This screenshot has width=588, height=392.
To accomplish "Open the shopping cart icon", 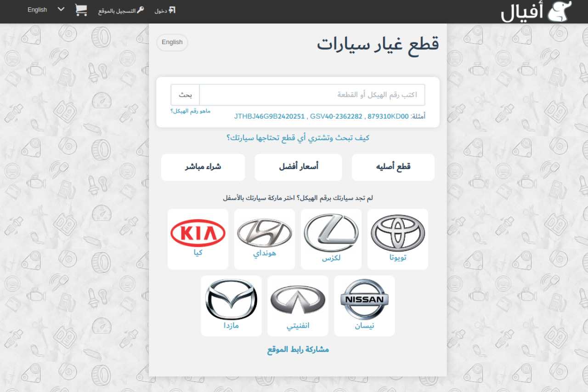I will pos(81,10).
